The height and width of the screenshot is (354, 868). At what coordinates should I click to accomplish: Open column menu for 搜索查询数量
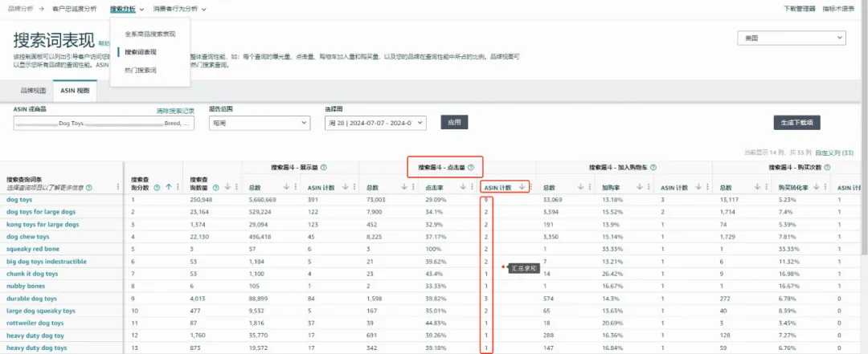tap(236, 187)
